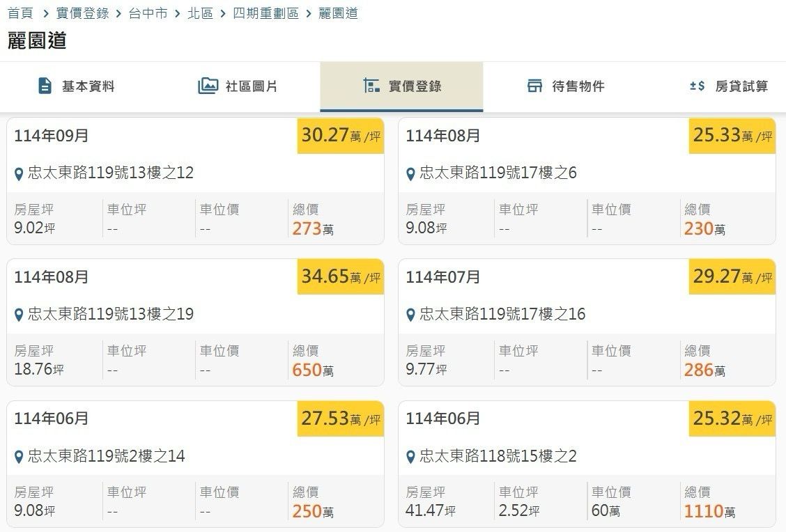
Task: Click the storefront icon beside 待售物件
Action: point(534,86)
